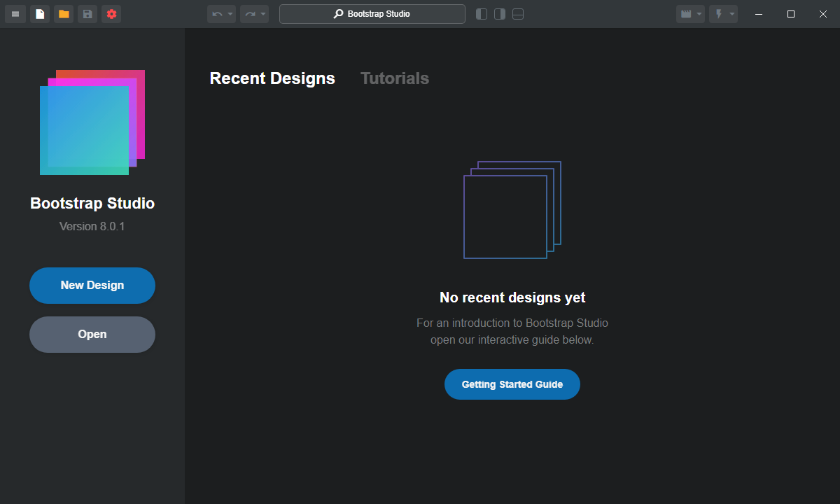
Task: Click the New Design button
Action: point(92,286)
